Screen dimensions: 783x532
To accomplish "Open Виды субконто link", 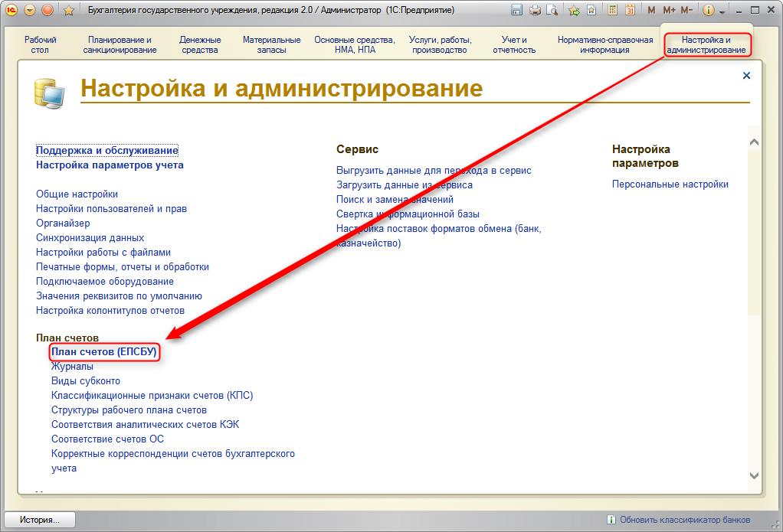I will (86, 380).
